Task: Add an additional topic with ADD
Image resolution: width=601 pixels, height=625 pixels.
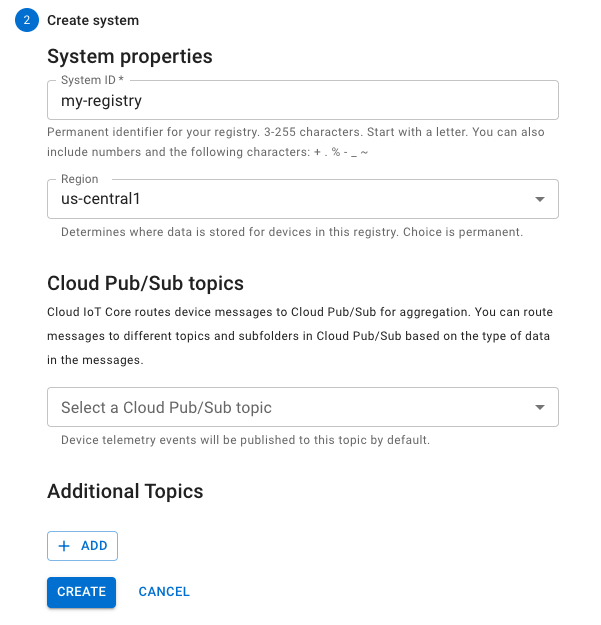Action: point(83,546)
